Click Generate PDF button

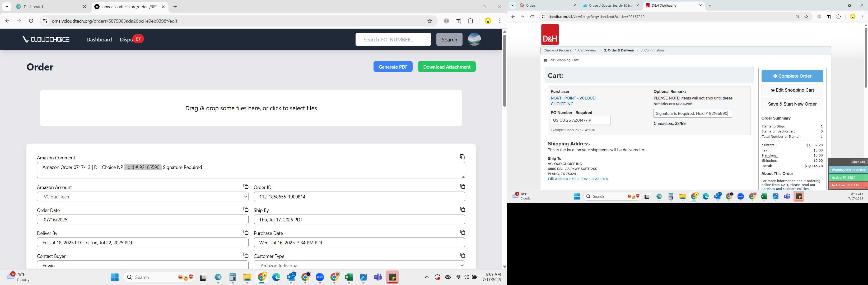[x=393, y=66]
